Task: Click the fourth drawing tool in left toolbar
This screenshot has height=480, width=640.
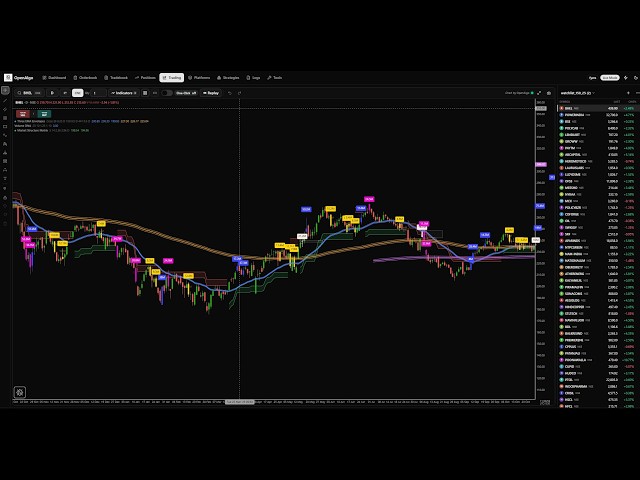Action: click(5, 118)
